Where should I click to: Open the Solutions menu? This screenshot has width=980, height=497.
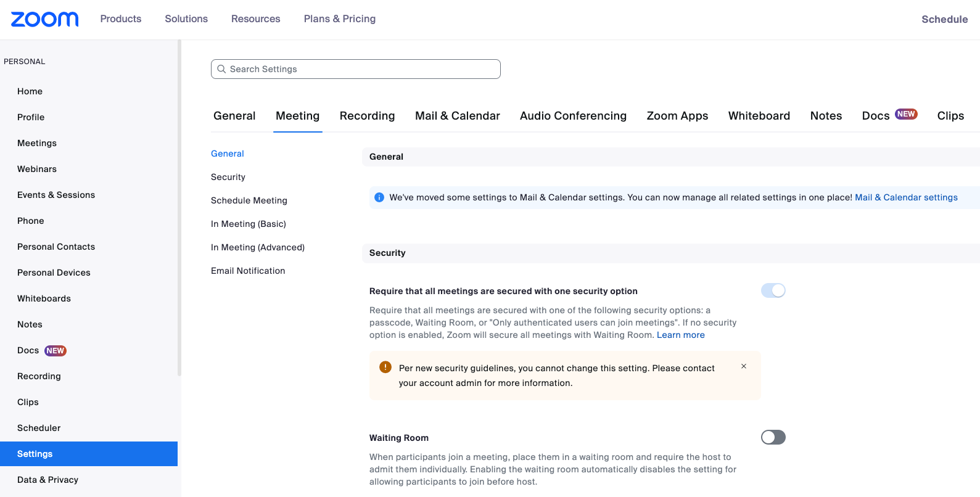coord(186,19)
